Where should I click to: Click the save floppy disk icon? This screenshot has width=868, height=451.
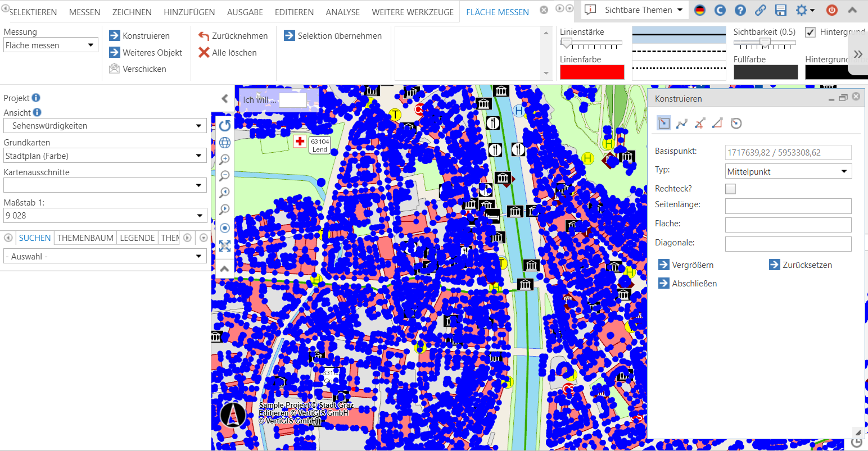pos(780,10)
